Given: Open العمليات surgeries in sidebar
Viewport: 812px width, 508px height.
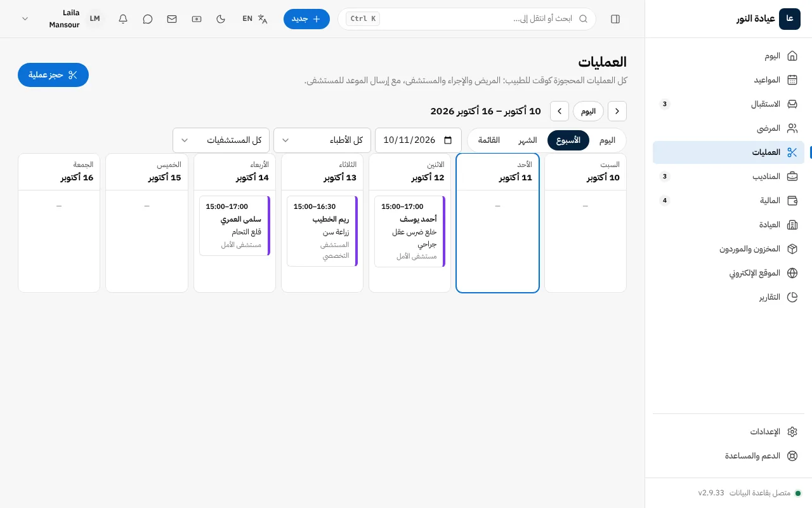Looking at the screenshot, I should (x=728, y=152).
